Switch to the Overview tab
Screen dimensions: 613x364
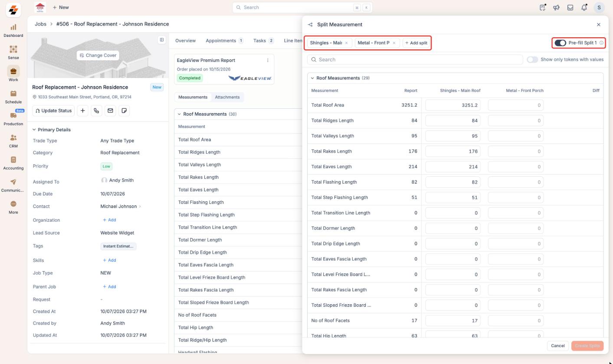click(x=185, y=40)
